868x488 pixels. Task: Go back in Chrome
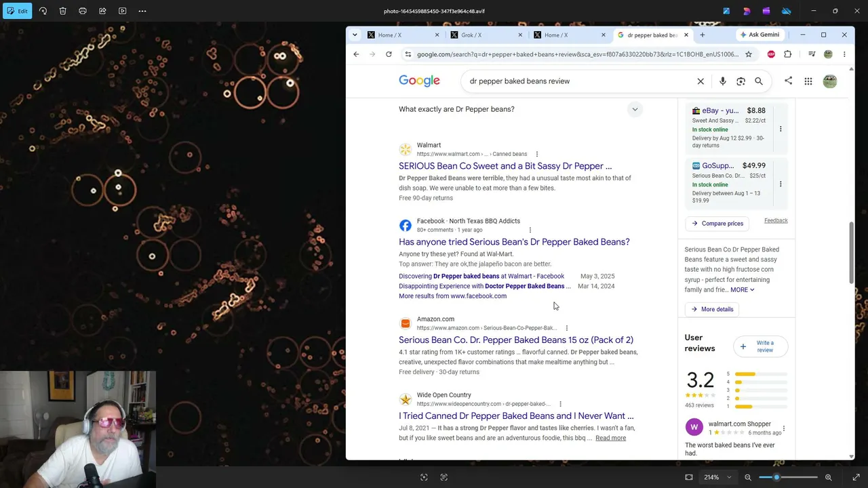pos(356,54)
